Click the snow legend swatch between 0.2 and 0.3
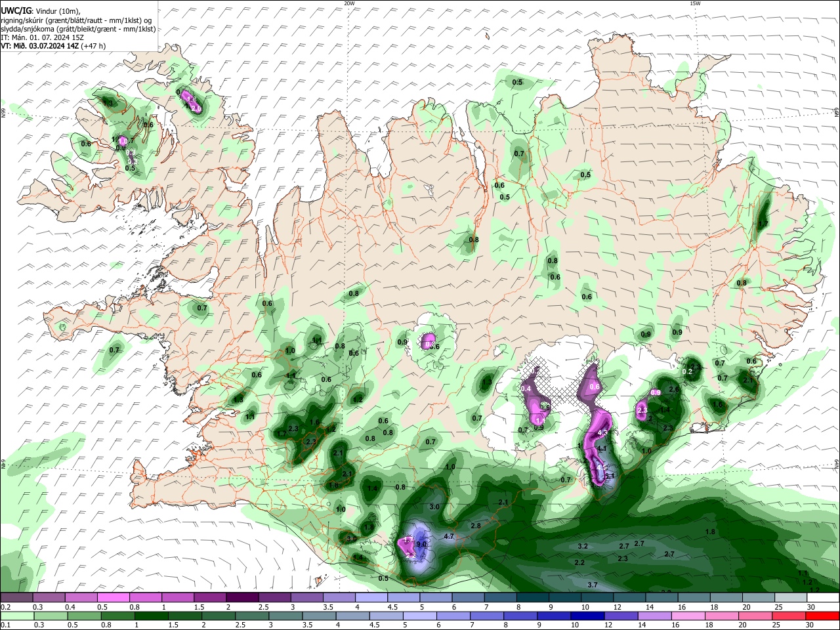840x630 pixels. 16,597
